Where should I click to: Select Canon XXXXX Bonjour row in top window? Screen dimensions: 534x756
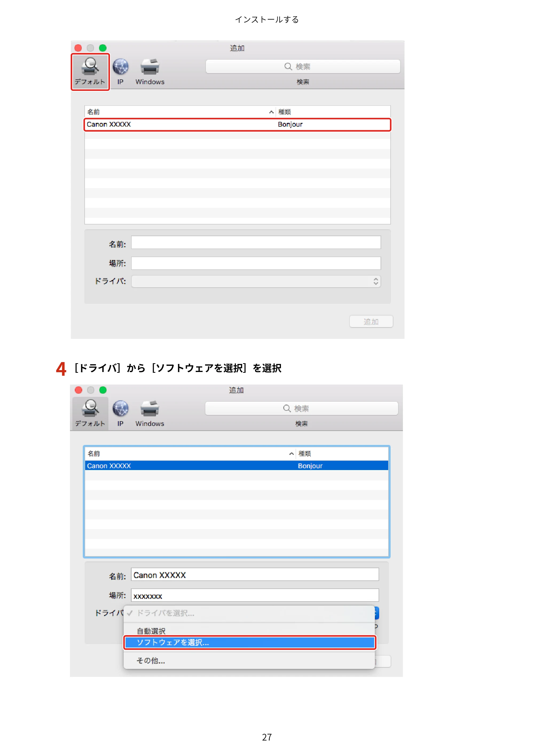point(237,125)
